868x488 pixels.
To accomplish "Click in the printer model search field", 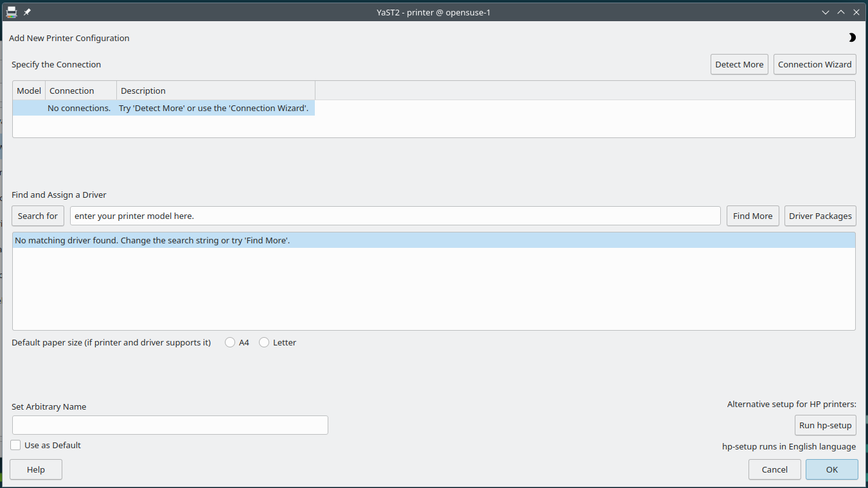I will tap(395, 216).
